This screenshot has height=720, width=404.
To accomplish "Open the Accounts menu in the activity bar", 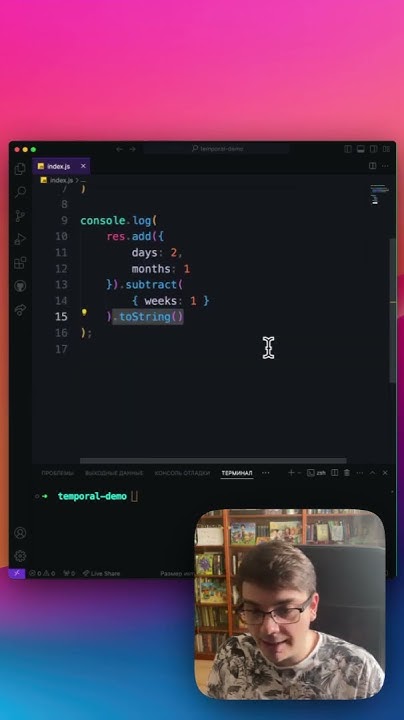I will [20, 533].
